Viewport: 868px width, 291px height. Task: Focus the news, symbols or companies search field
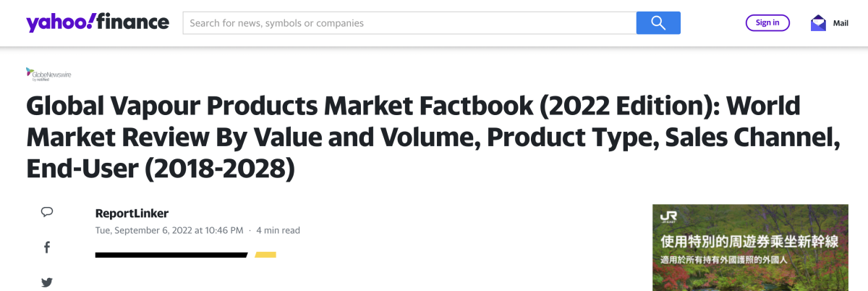(409, 23)
